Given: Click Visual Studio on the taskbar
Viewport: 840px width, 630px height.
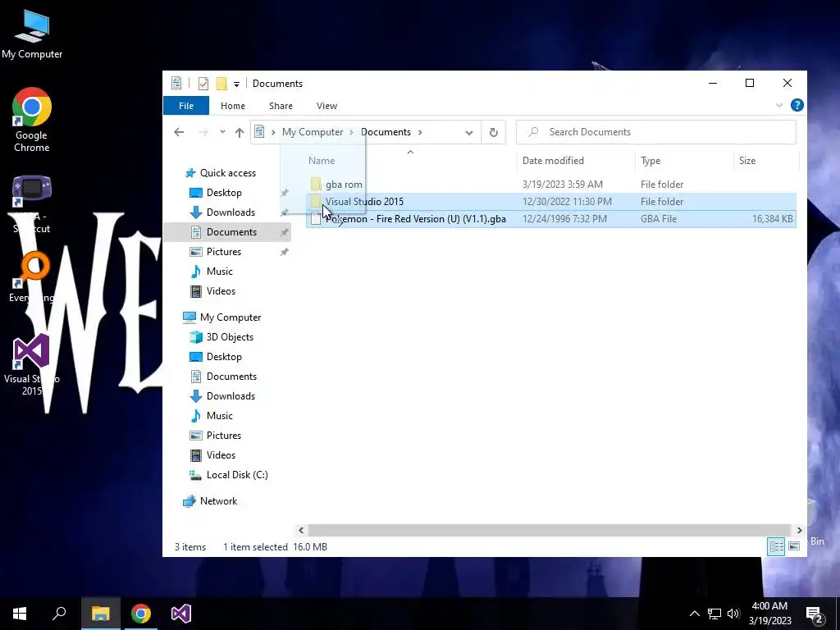Looking at the screenshot, I should 181,614.
